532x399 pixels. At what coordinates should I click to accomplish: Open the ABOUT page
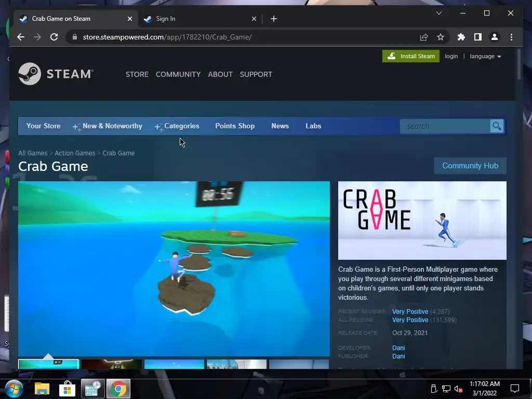point(220,74)
